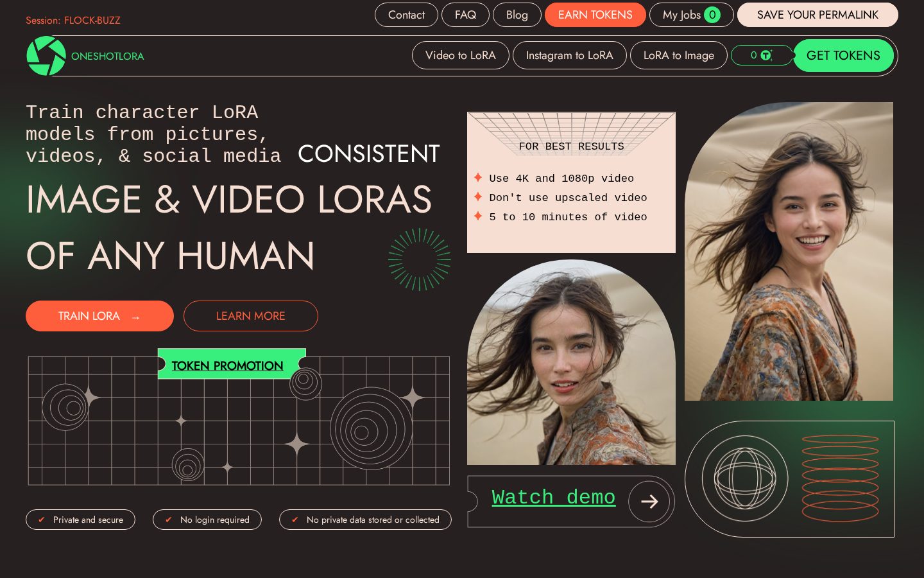Open My Jobs
This screenshot has height=578, width=924.
[x=691, y=15]
